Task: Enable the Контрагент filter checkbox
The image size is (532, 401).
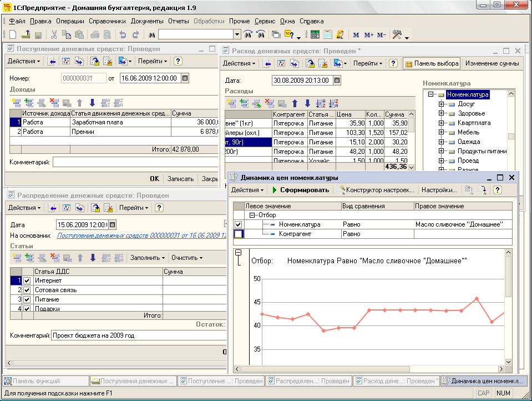Action: click(x=239, y=234)
